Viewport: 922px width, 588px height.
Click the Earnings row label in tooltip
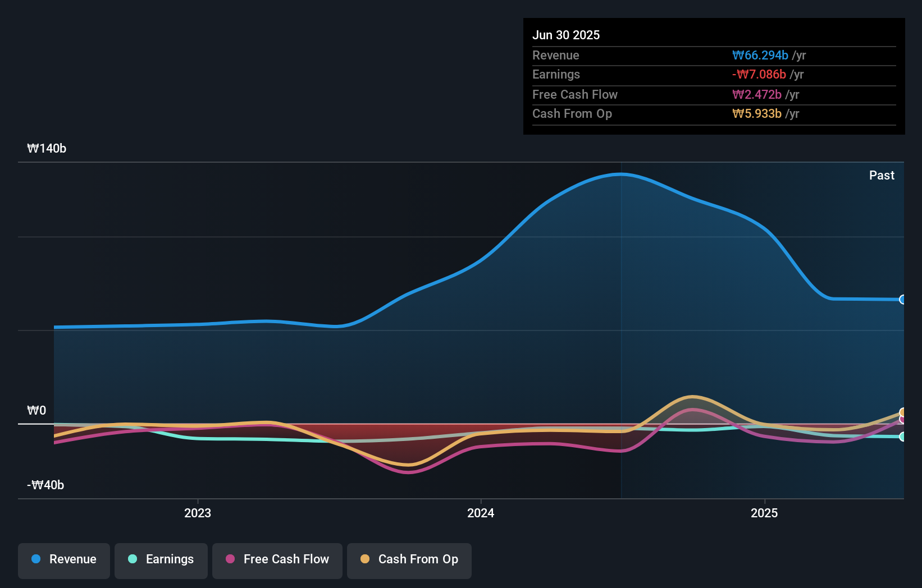(556, 75)
